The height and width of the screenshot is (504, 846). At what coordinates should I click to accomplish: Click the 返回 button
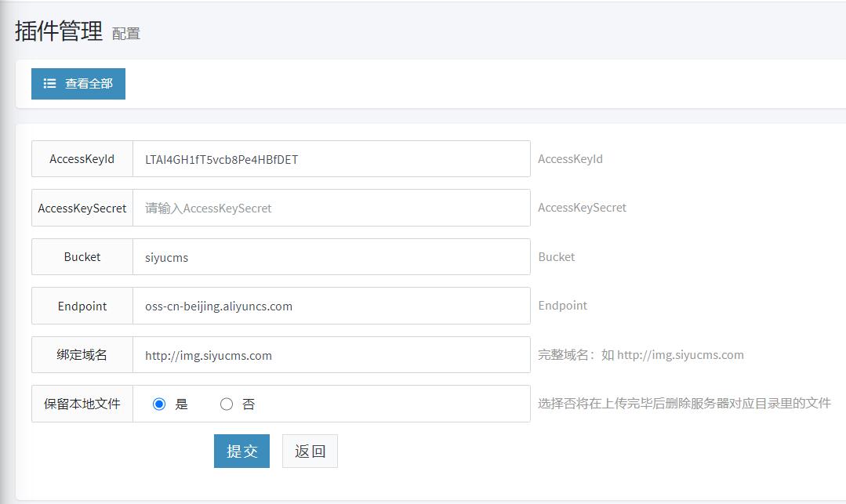tap(310, 451)
